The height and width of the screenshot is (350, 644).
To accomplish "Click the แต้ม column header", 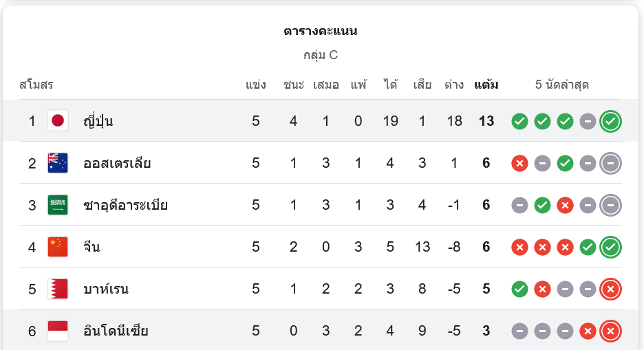I will point(486,85).
